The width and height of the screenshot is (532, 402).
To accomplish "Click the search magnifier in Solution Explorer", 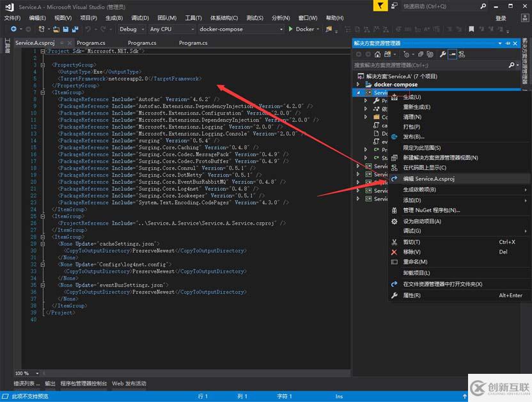I will tap(512, 65).
